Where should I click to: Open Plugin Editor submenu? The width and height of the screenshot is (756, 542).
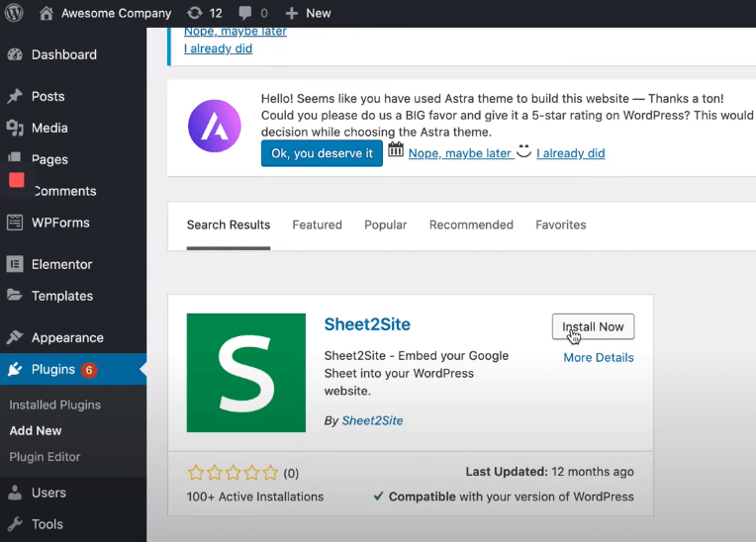(45, 457)
